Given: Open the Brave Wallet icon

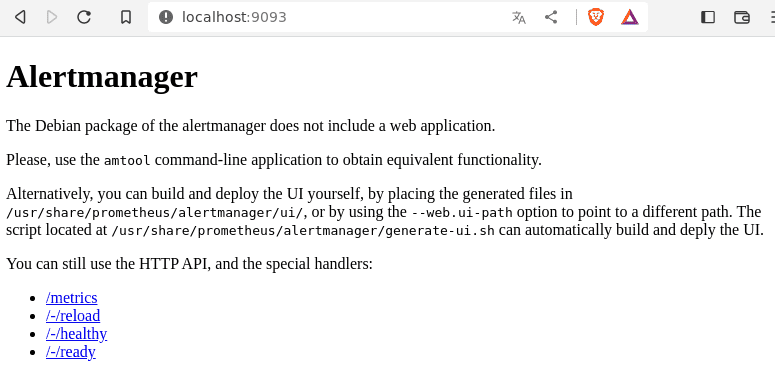Looking at the screenshot, I should click(x=742, y=17).
